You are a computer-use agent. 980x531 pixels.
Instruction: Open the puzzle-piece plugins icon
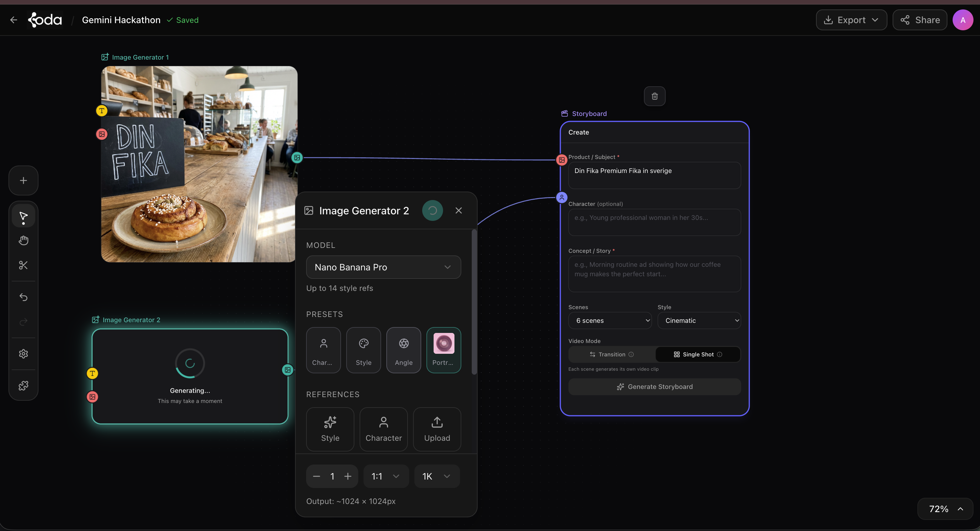[x=23, y=386]
